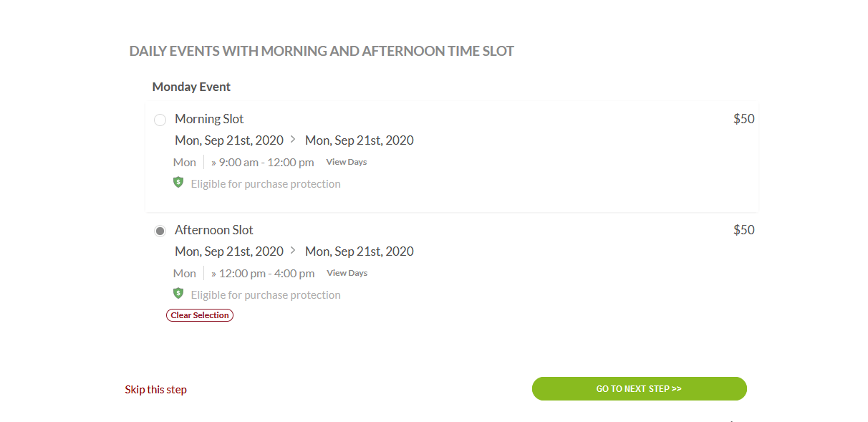
Task: Click Go To Next Step button
Action: click(639, 389)
